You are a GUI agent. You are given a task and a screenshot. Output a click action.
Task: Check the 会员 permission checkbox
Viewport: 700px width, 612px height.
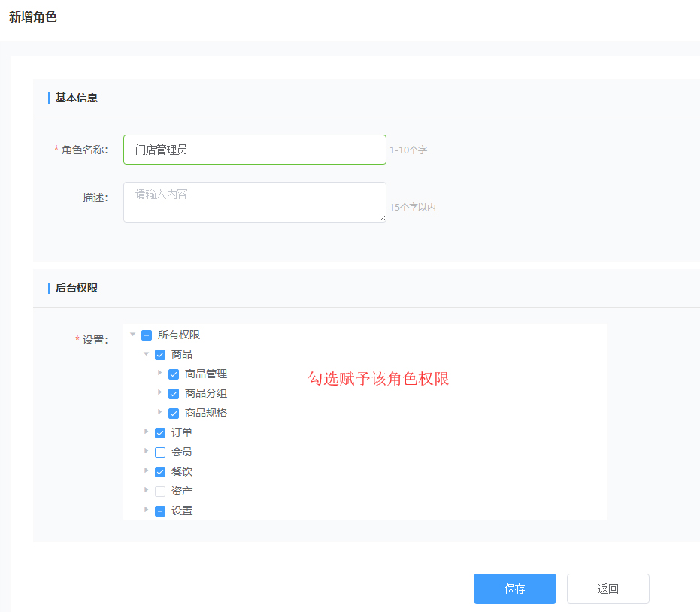tap(160, 453)
